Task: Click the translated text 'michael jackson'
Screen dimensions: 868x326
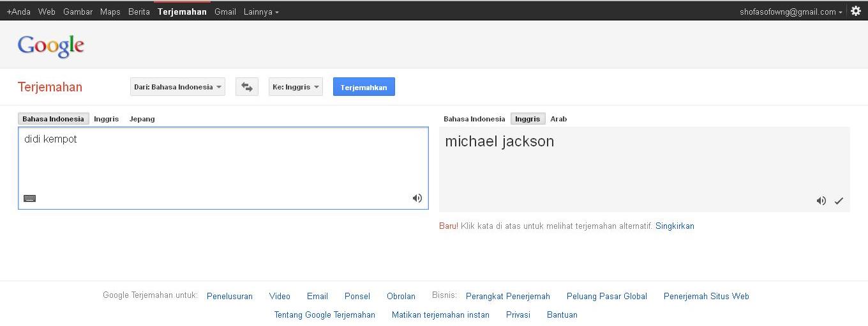Action: point(500,142)
